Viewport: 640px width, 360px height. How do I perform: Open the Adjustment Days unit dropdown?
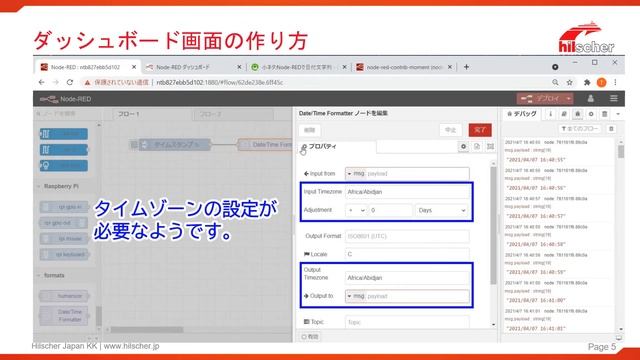point(442,210)
